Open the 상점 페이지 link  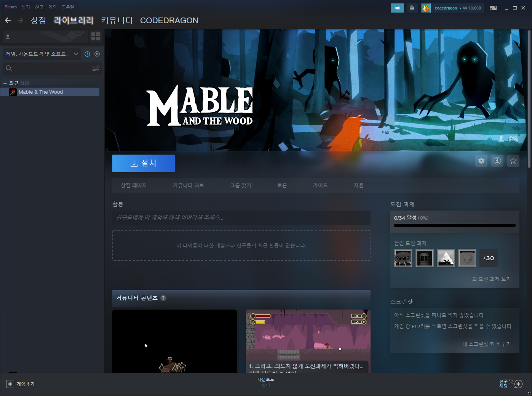[x=134, y=185]
